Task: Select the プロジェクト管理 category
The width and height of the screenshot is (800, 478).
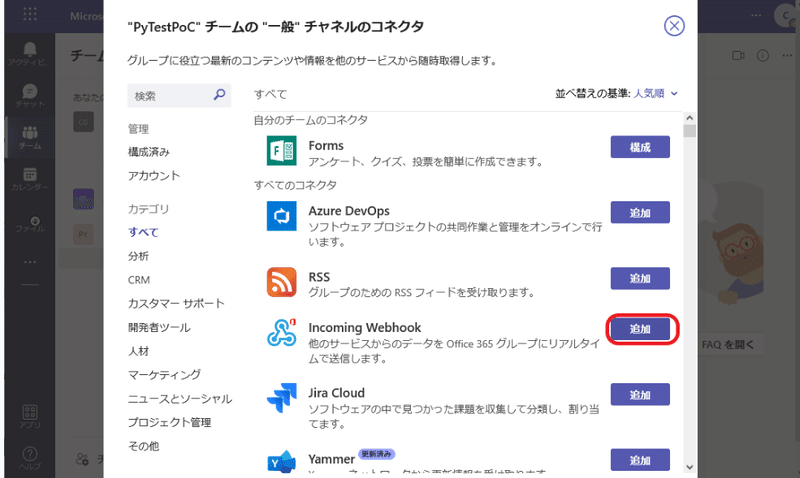Action: click(169, 422)
